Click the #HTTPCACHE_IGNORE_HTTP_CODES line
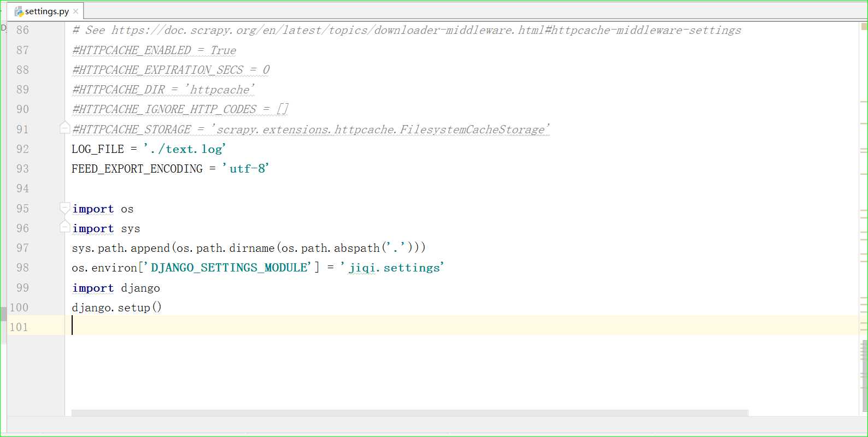The image size is (868, 437). pos(180,109)
